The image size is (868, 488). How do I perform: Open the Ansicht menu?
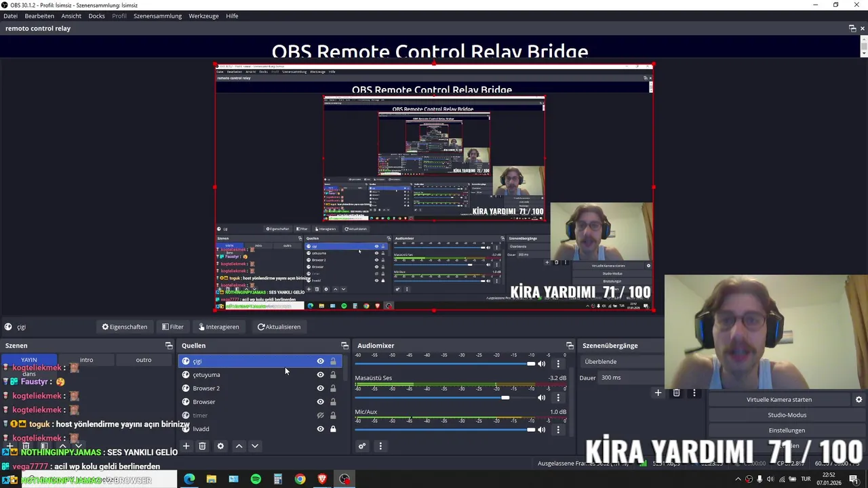point(71,16)
